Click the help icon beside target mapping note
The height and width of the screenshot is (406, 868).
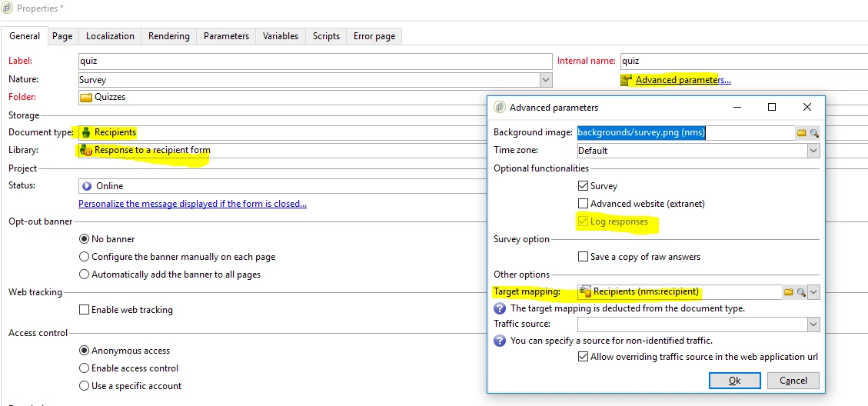(500, 308)
